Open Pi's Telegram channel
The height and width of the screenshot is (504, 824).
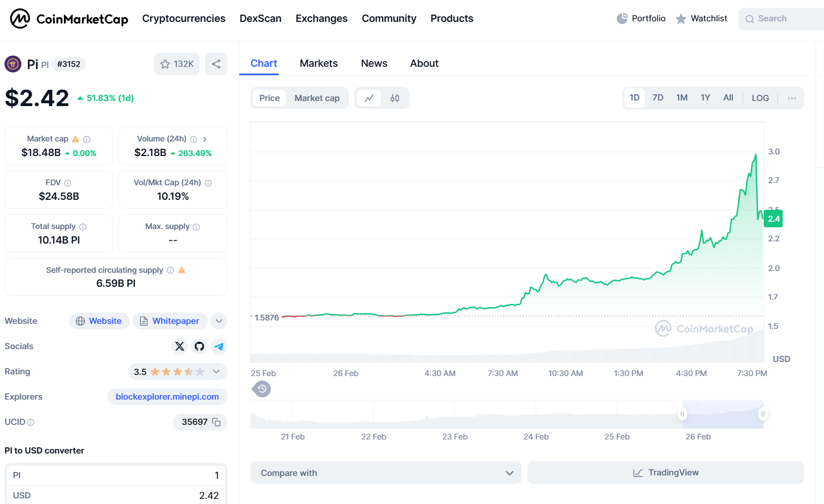tap(219, 346)
